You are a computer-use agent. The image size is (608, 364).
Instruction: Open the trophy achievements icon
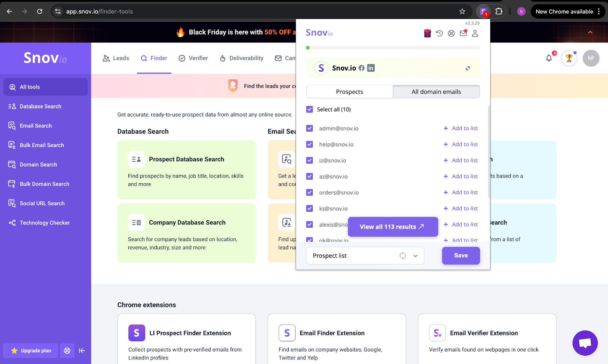pos(569,58)
